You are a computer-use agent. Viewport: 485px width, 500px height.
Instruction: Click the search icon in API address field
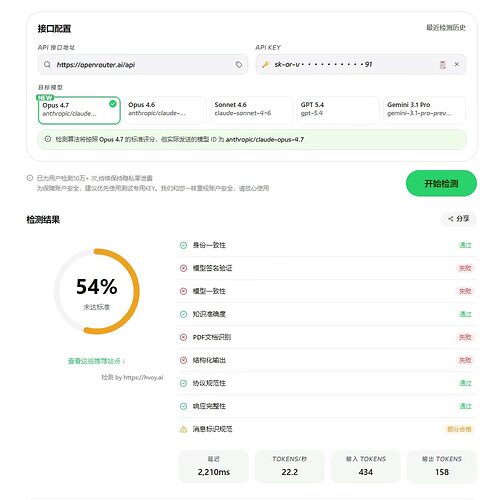click(x=47, y=64)
